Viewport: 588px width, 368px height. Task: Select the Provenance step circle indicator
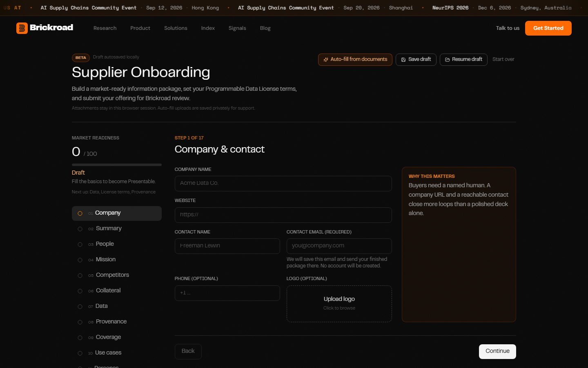(80, 322)
